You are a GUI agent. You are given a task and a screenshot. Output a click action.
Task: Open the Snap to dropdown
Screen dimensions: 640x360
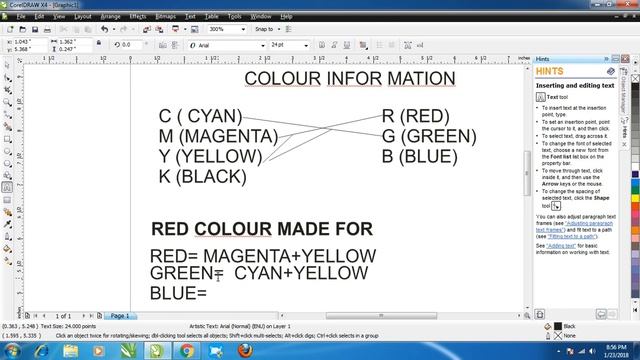click(x=279, y=29)
